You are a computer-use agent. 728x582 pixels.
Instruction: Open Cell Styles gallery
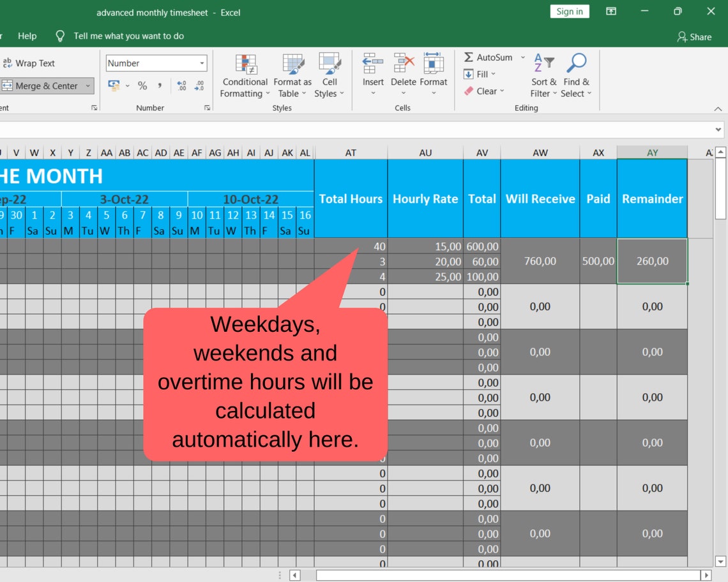[330, 75]
